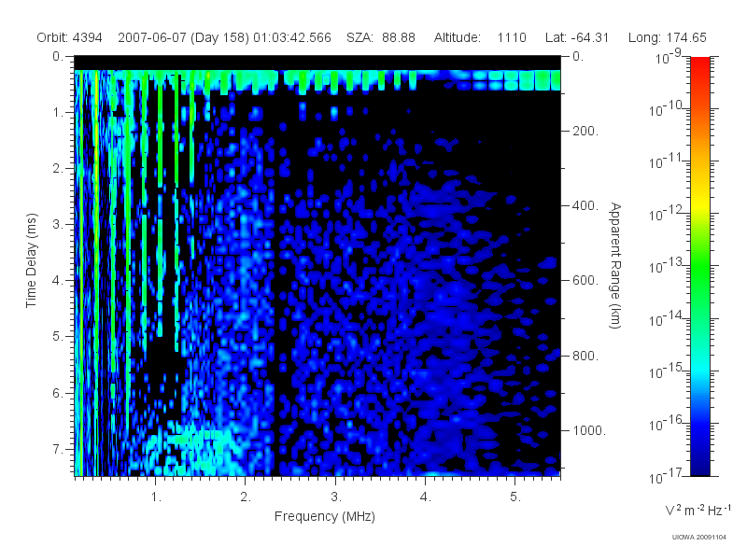The width and height of the screenshot is (747, 560).
Task: Click the 'UIOWA 20091104' credit text
Action: [x=698, y=538]
